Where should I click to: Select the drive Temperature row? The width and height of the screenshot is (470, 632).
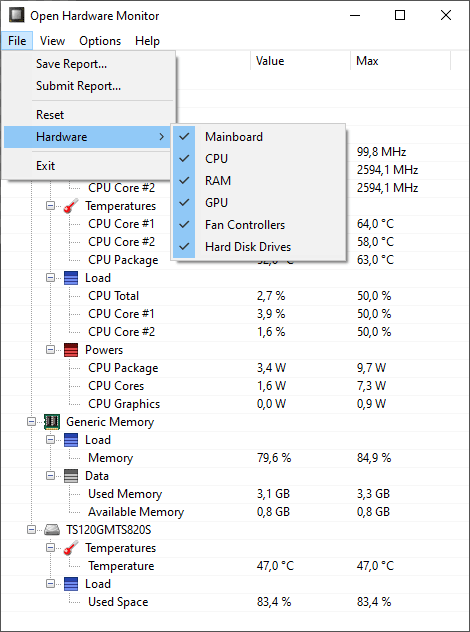pos(235,566)
